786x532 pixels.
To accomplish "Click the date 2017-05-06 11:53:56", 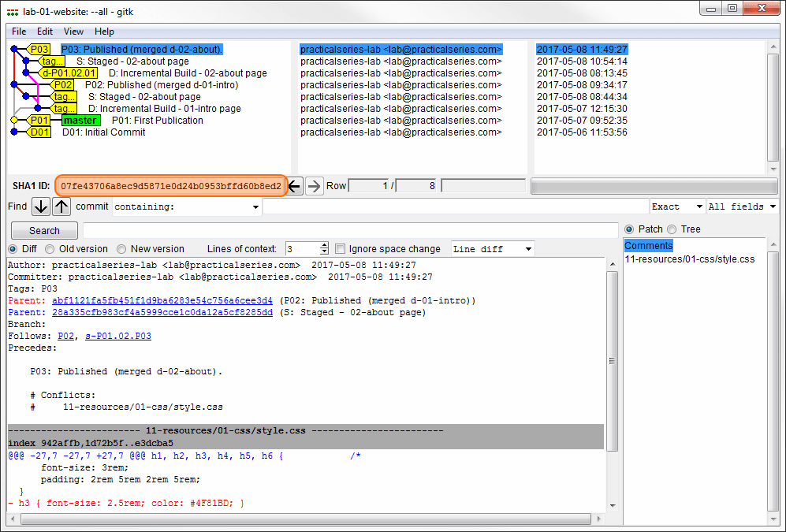I will point(582,132).
